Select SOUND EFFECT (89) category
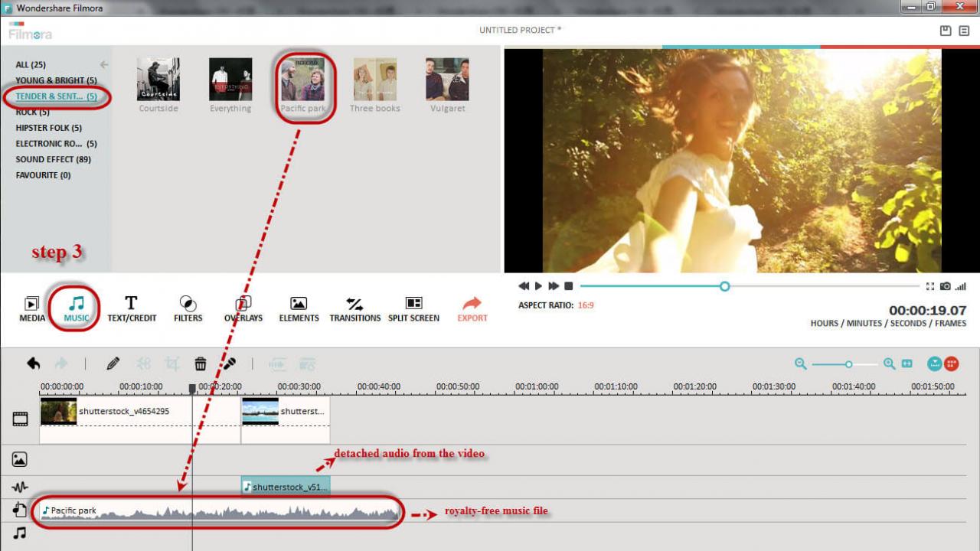Screen dimensions: 980x551 [x=53, y=159]
